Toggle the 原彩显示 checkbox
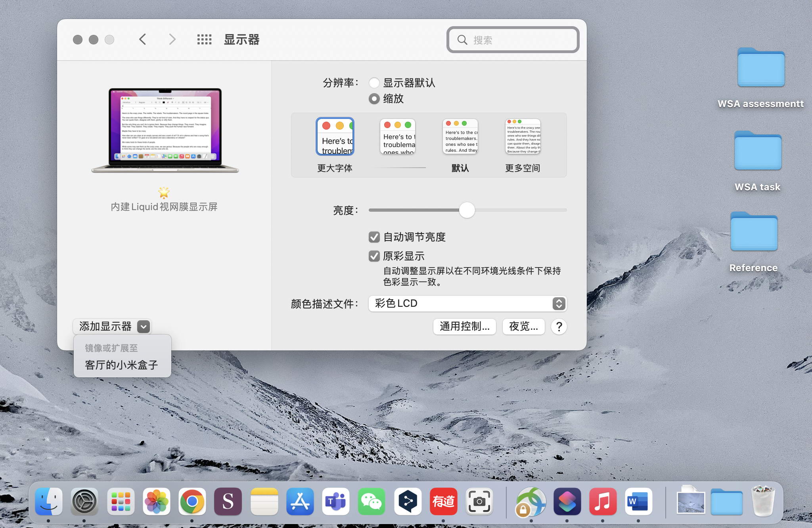This screenshot has width=812, height=528. [374, 256]
